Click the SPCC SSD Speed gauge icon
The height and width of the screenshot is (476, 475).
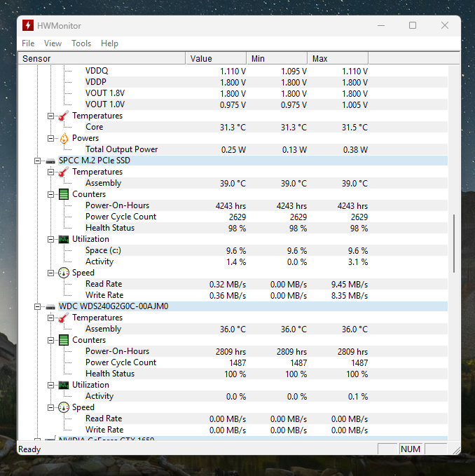[x=64, y=273]
